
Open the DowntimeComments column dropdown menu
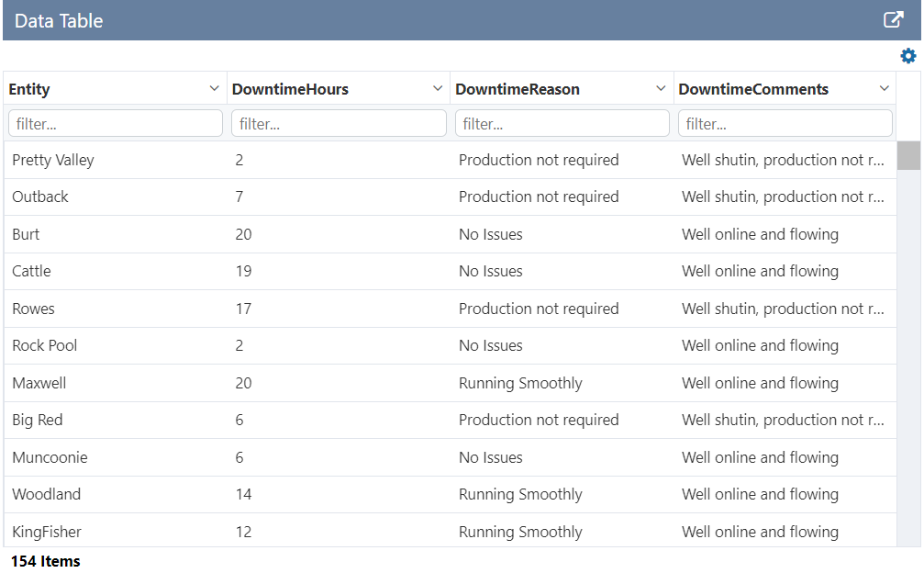tap(885, 88)
